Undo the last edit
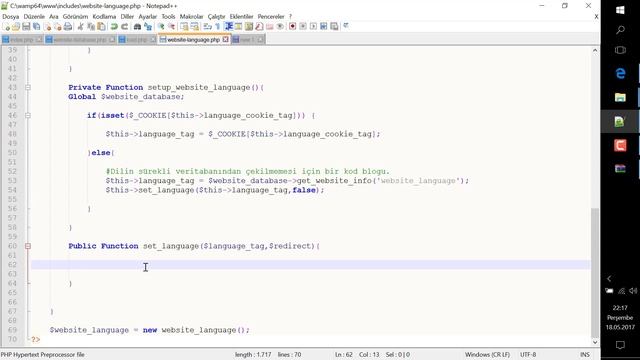This screenshot has height=360, width=640. pyautogui.click(x=114, y=27)
